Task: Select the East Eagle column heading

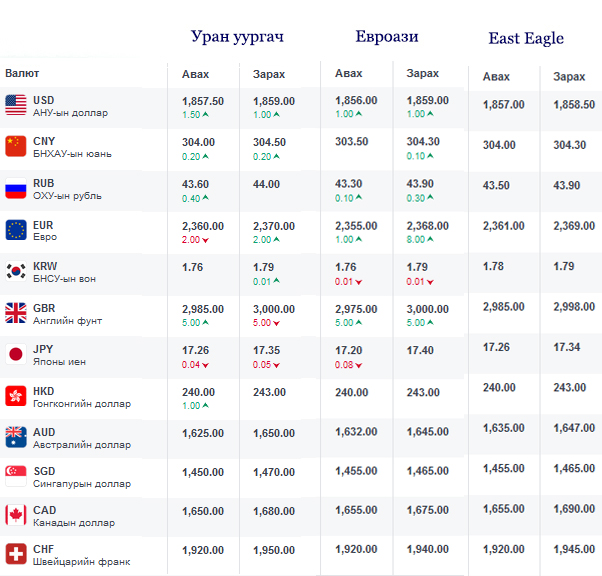Action: tap(526, 39)
